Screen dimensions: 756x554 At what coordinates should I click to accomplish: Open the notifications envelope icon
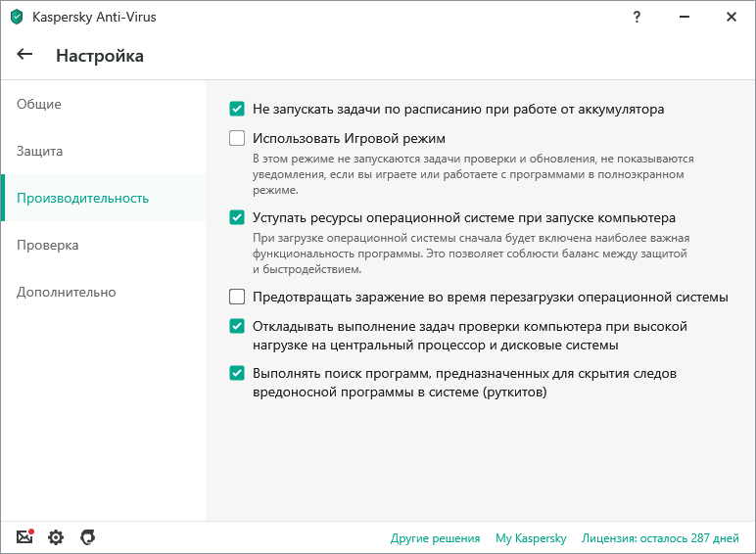coord(24,536)
